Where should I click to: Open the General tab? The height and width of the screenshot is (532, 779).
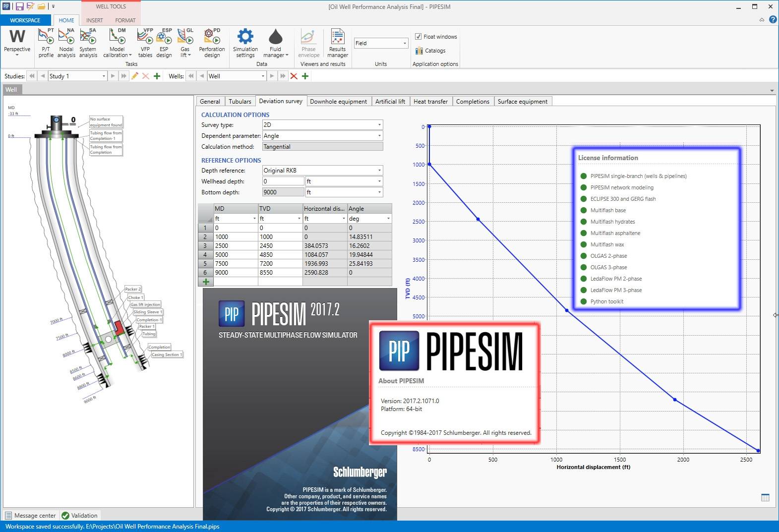click(x=210, y=101)
